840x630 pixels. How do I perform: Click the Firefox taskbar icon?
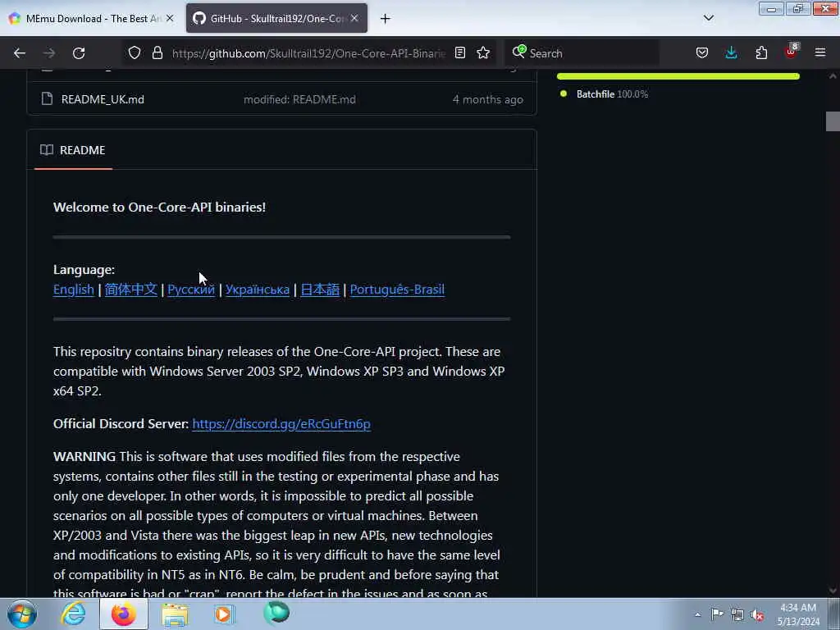[124, 614]
